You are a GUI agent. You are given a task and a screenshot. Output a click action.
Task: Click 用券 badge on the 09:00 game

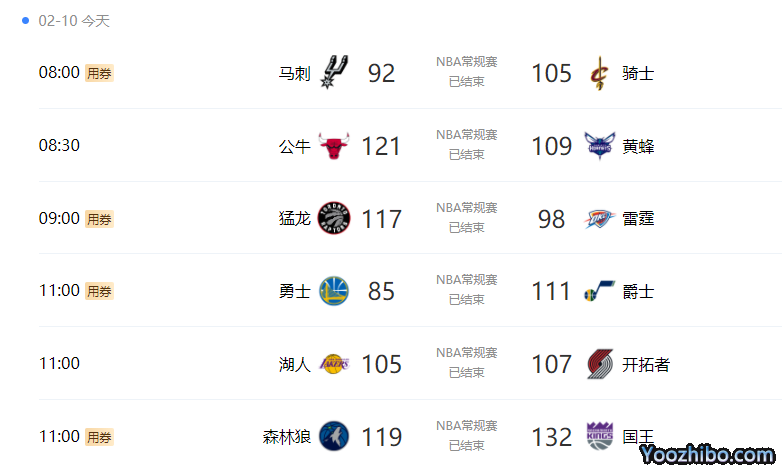(x=99, y=219)
